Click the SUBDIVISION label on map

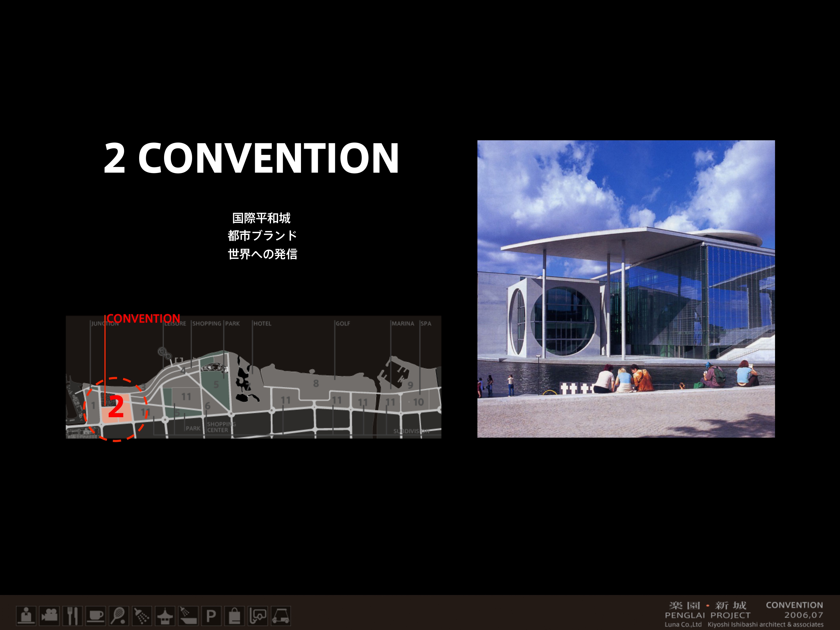pos(411,431)
